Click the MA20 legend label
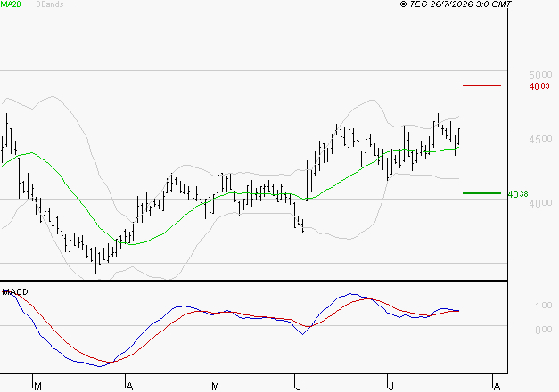The width and height of the screenshot is (559, 392). coord(11,4)
